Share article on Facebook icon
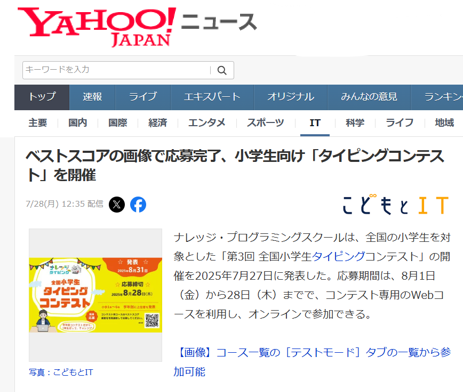 [138, 204]
